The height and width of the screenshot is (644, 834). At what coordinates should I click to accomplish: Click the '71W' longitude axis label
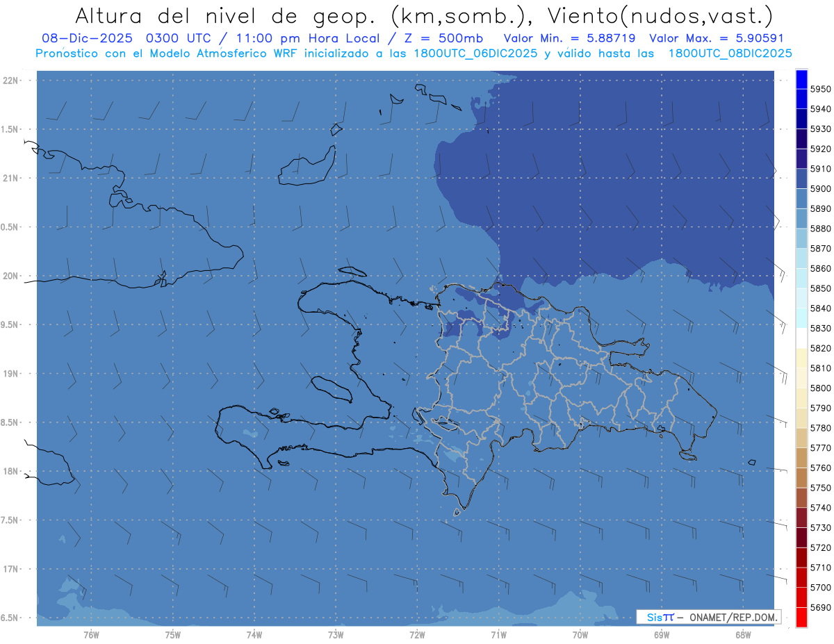[498, 635]
